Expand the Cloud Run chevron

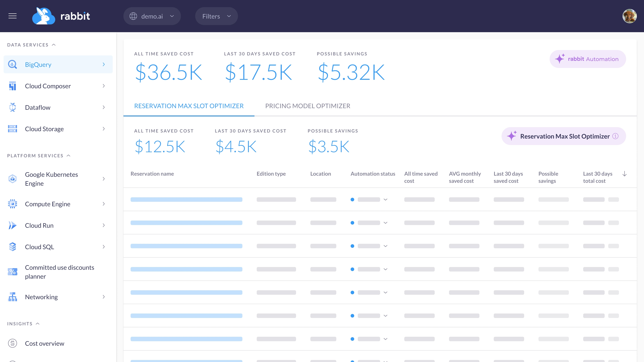tap(104, 225)
